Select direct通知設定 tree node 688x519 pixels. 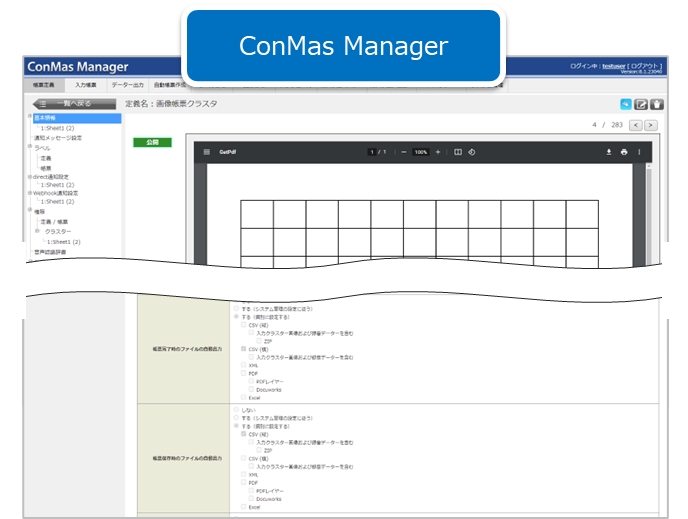pyautogui.click(x=51, y=177)
